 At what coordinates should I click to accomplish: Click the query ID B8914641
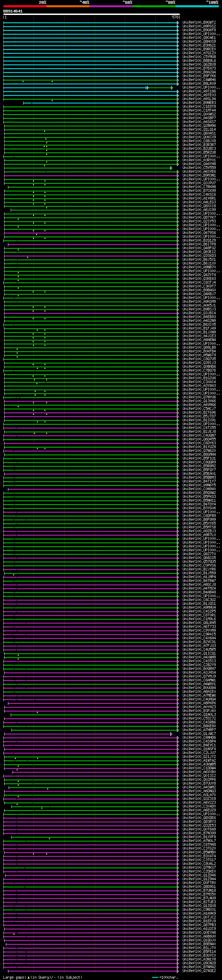tap(13, 11)
